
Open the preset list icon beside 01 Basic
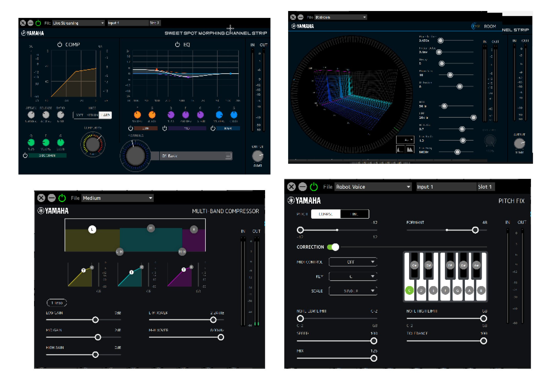228,156
